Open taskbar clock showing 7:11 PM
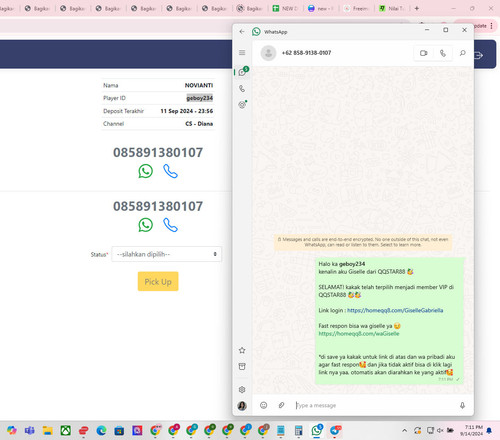The image size is (500, 440). click(471, 430)
